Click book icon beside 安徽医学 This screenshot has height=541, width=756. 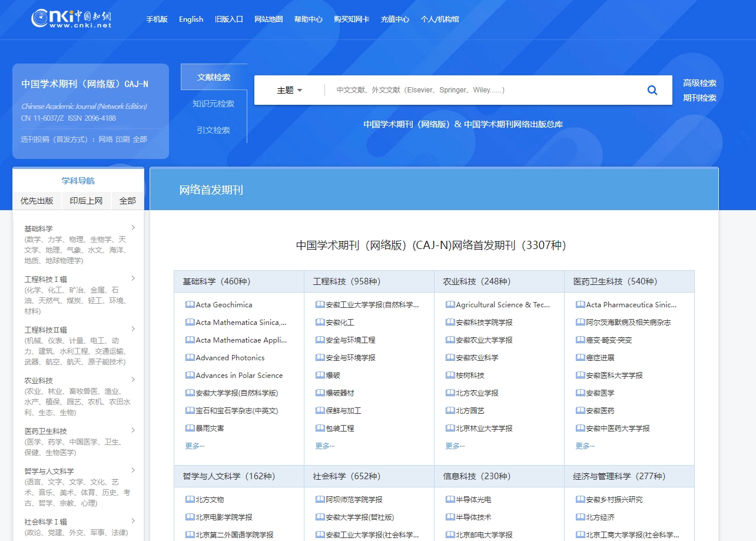(x=580, y=393)
